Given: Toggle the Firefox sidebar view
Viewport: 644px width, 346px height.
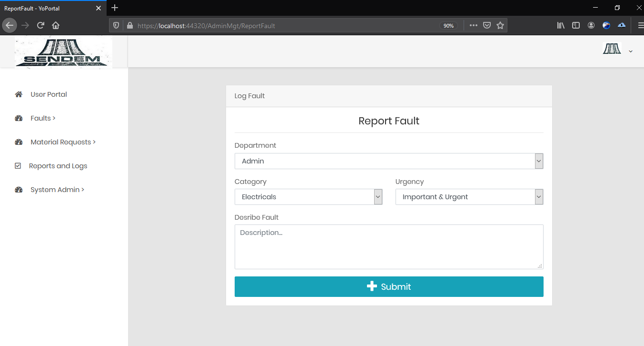Looking at the screenshot, I should [x=576, y=26].
